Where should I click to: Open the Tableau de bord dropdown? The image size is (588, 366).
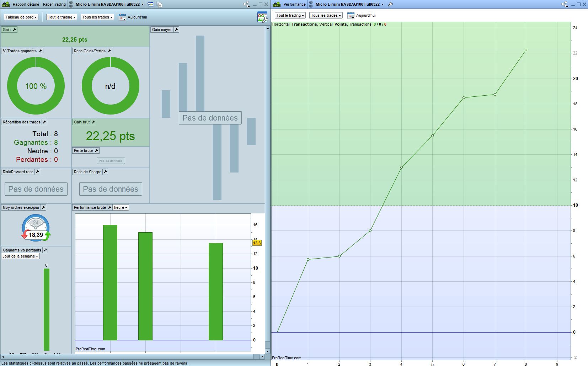pyautogui.click(x=21, y=17)
